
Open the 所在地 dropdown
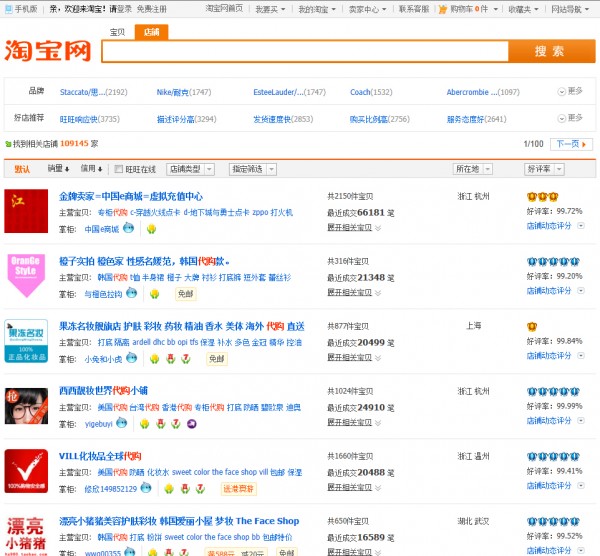[473, 169]
